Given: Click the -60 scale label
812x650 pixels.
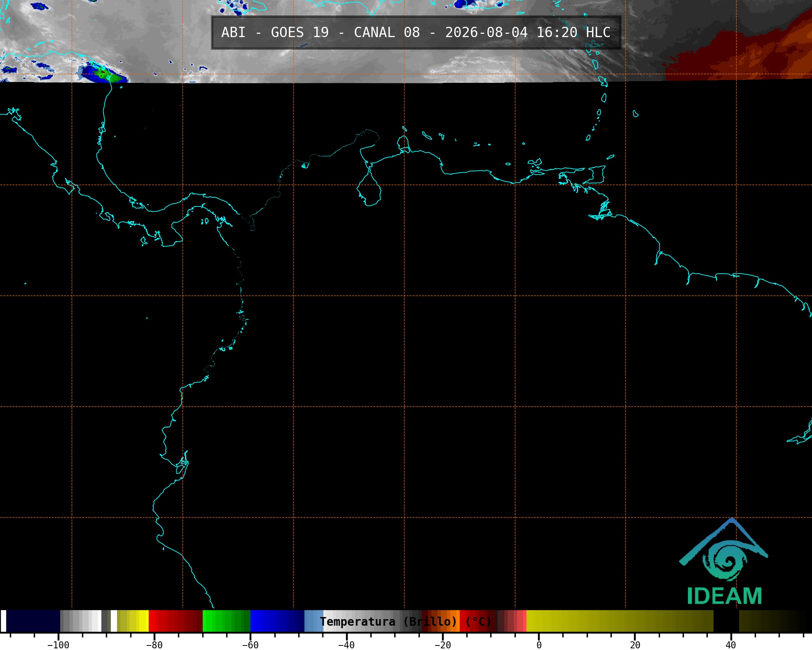Looking at the screenshot, I should pos(250,645).
